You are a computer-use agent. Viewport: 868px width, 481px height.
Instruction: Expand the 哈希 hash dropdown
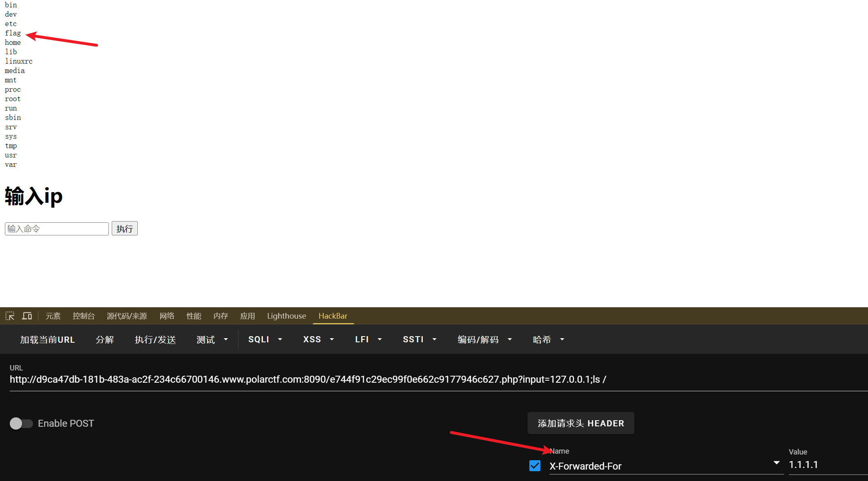(x=562, y=339)
